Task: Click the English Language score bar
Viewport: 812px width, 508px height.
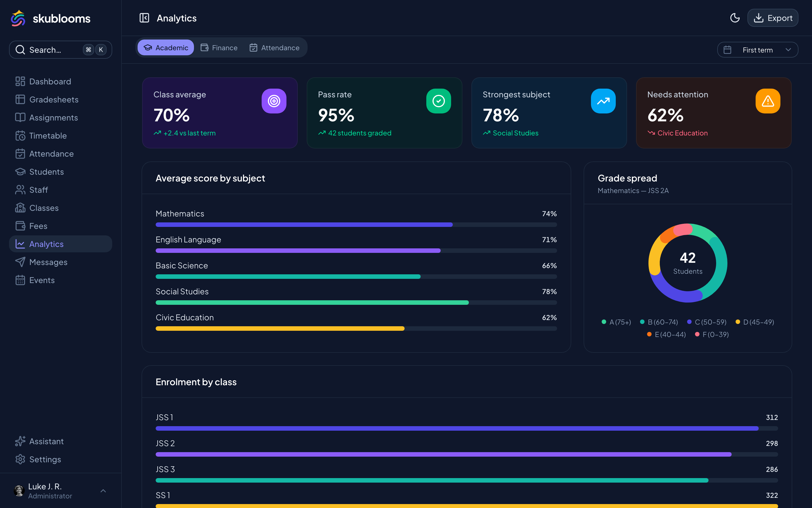Action: pyautogui.click(x=356, y=251)
